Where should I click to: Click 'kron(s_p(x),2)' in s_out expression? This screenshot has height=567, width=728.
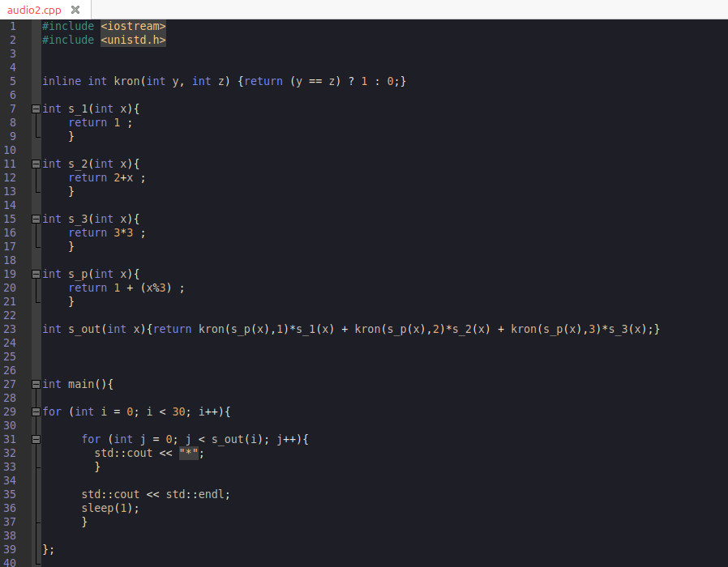pos(400,330)
